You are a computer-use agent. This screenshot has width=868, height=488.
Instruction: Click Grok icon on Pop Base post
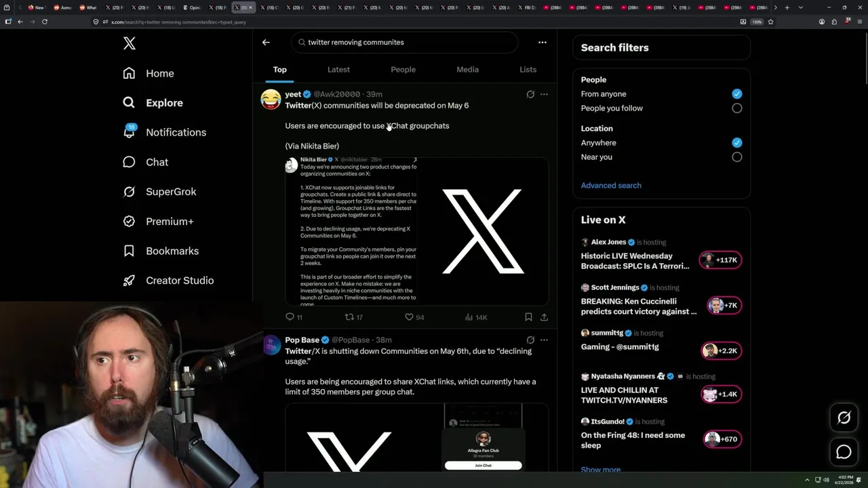530,340
